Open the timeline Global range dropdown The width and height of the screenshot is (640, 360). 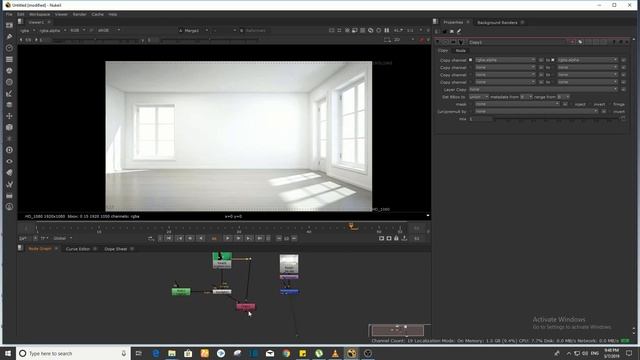(x=62, y=238)
